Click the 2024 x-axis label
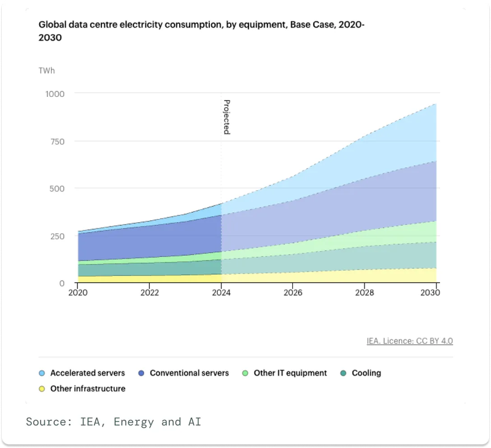Viewport: 491px width, 448px height. click(x=221, y=292)
